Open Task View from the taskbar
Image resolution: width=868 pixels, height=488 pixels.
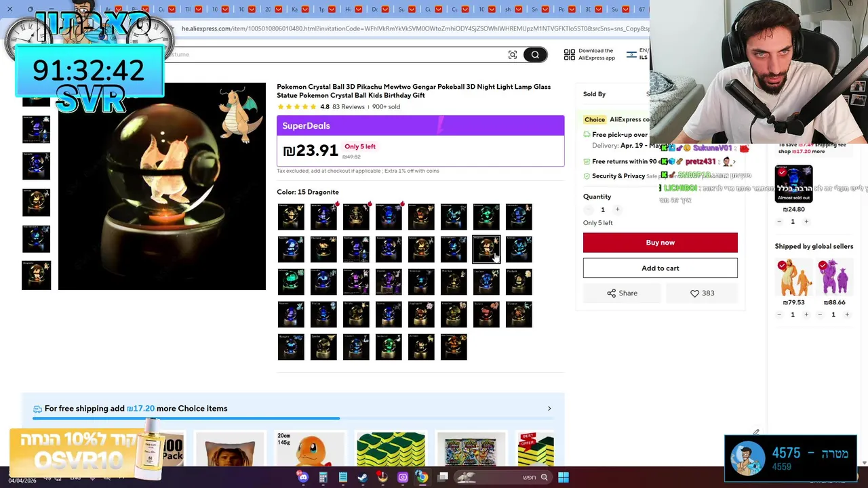[x=443, y=477]
